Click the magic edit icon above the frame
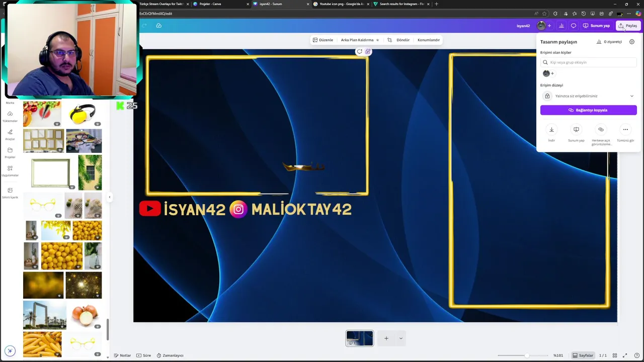This screenshot has width=644, height=362. (x=368, y=51)
